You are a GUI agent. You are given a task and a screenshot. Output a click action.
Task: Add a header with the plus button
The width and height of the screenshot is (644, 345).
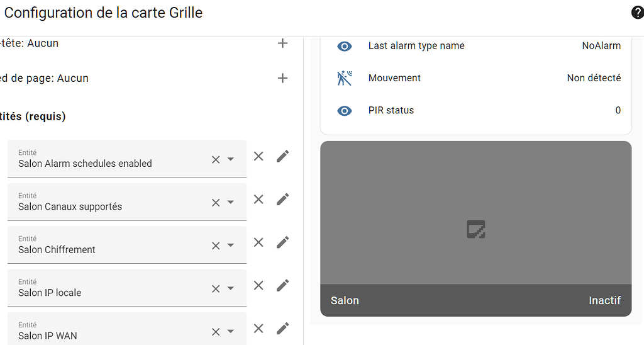pyautogui.click(x=283, y=43)
